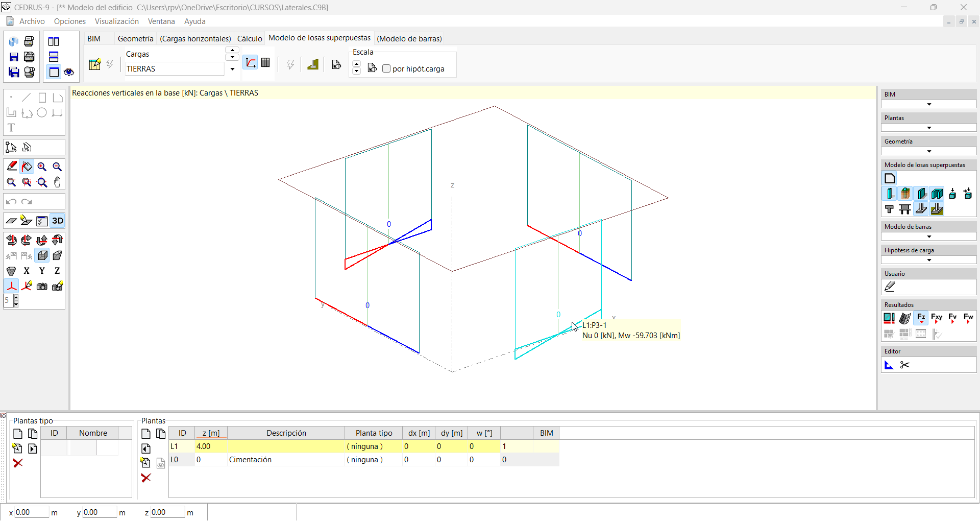The width and height of the screenshot is (980, 521).
Task: Select the text T drawing tool
Action: click(11, 128)
